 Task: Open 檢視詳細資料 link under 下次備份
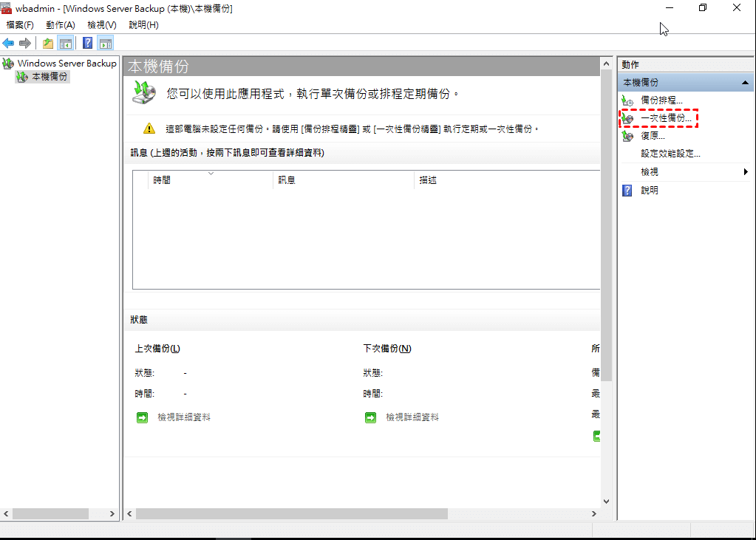pos(412,417)
